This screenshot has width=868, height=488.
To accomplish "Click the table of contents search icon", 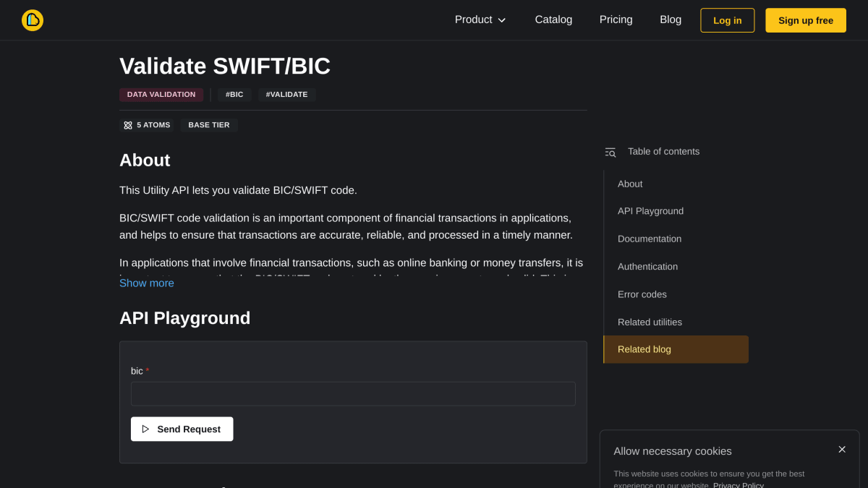I will 610,152.
